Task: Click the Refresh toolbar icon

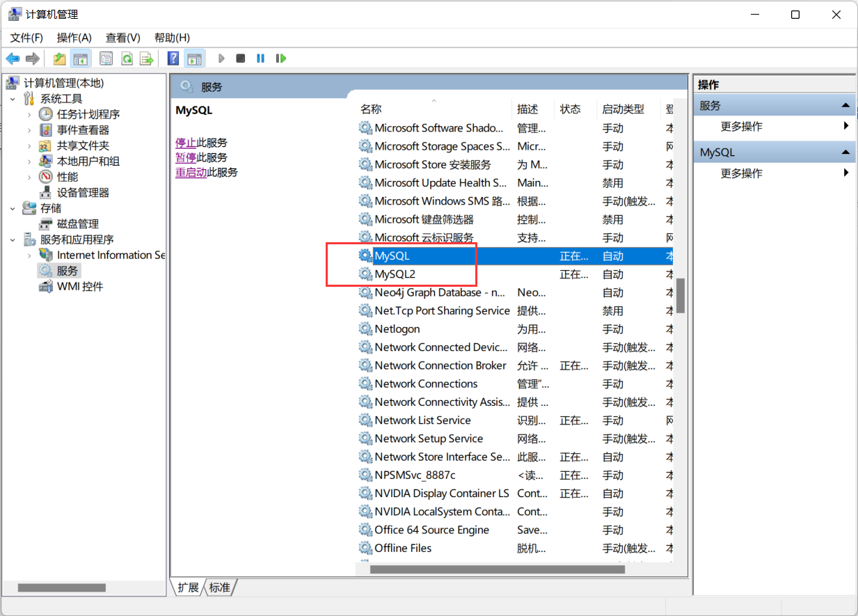Action: [127, 58]
